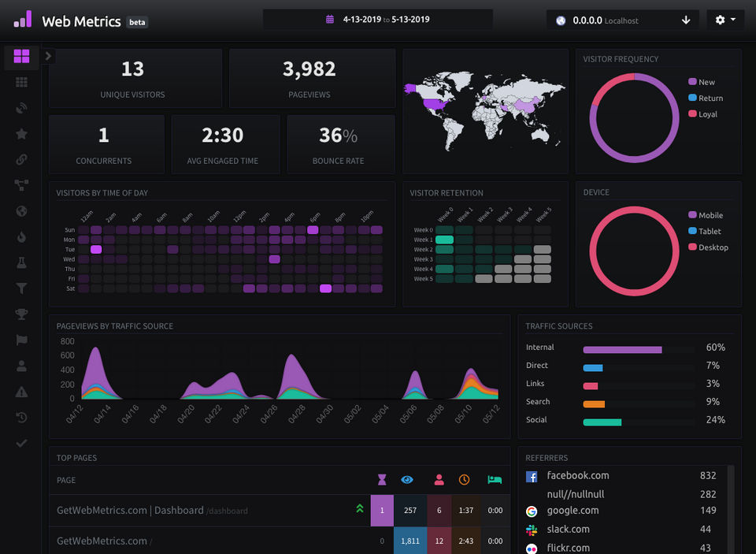Toggle the Loyal series in Visitor Frequency
The image size is (756, 554).
coord(702,114)
